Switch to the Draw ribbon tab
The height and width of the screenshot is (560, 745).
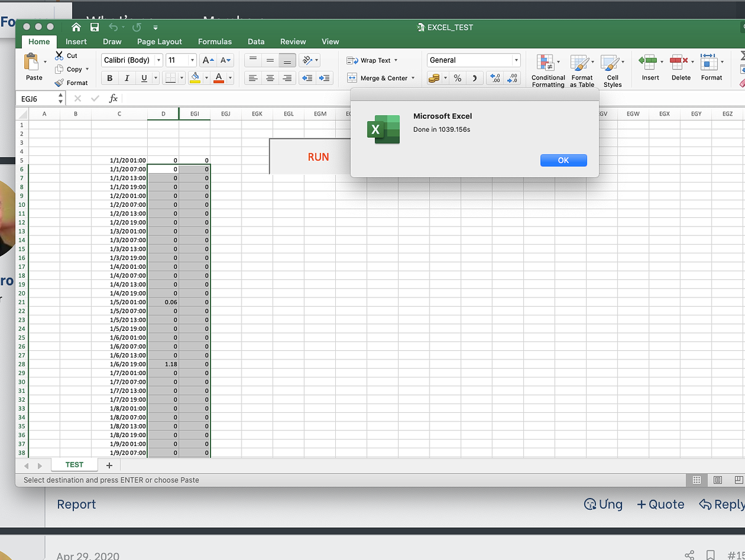[112, 42]
